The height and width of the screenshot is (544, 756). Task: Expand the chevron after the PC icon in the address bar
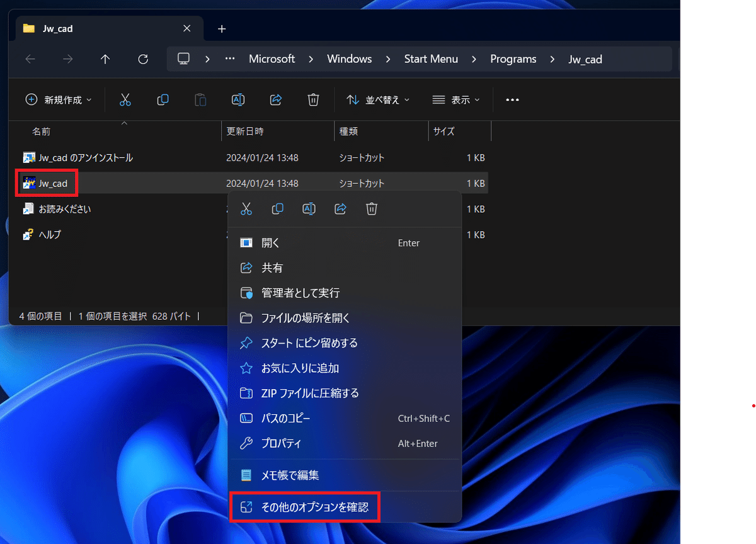point(207,59)
